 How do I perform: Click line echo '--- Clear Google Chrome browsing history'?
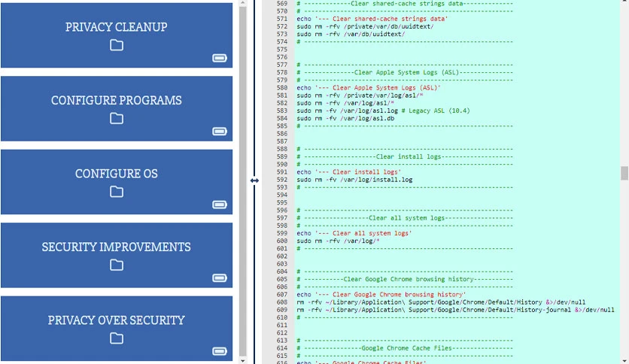381,295
